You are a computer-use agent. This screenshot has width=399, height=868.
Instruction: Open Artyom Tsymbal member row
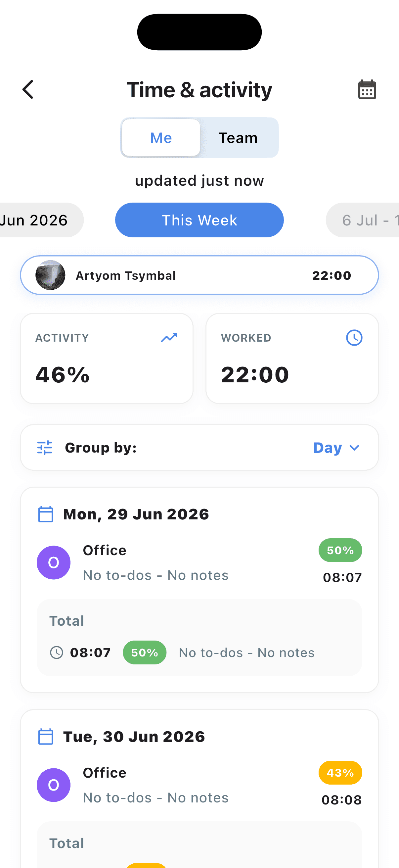tap(199, 275)
